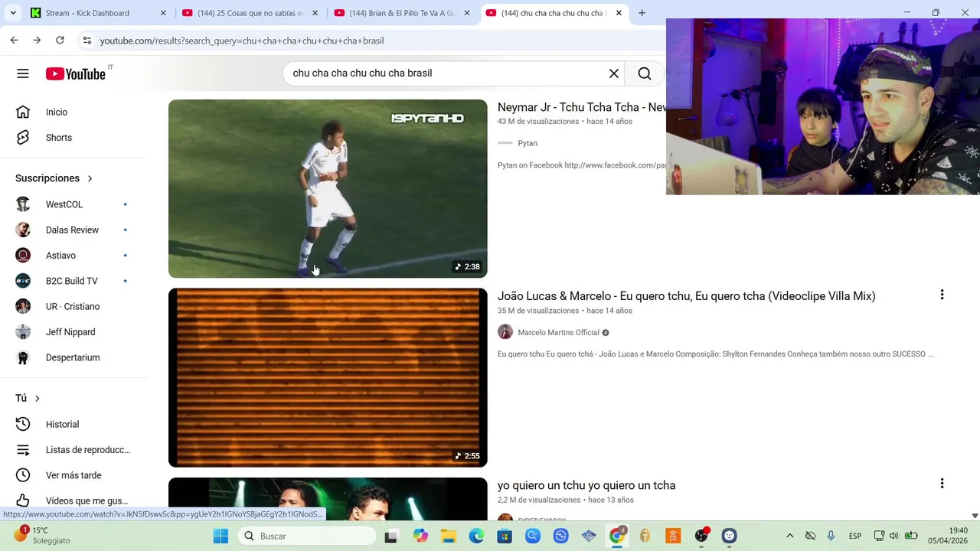Open the YouTube guide hamburger menu
The image size is (980, 551).
click(23, 73)
